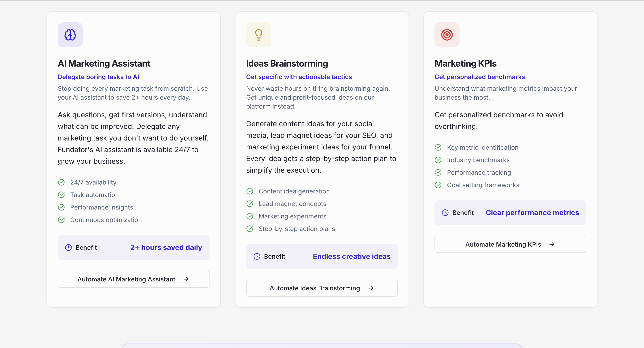Click the checkmark beside 'Lead magnet concepts'
This screenshot has width=644, height=348.
(x=250, y=204)
